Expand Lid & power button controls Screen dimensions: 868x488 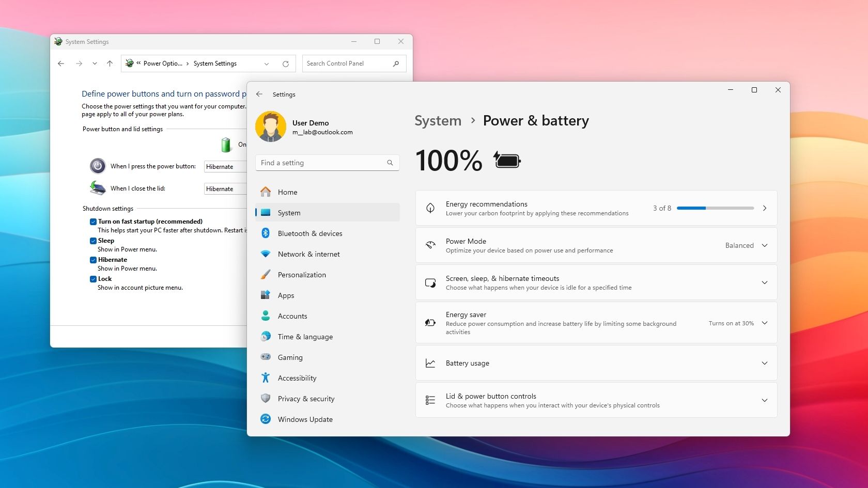click(x=764, y=400)
